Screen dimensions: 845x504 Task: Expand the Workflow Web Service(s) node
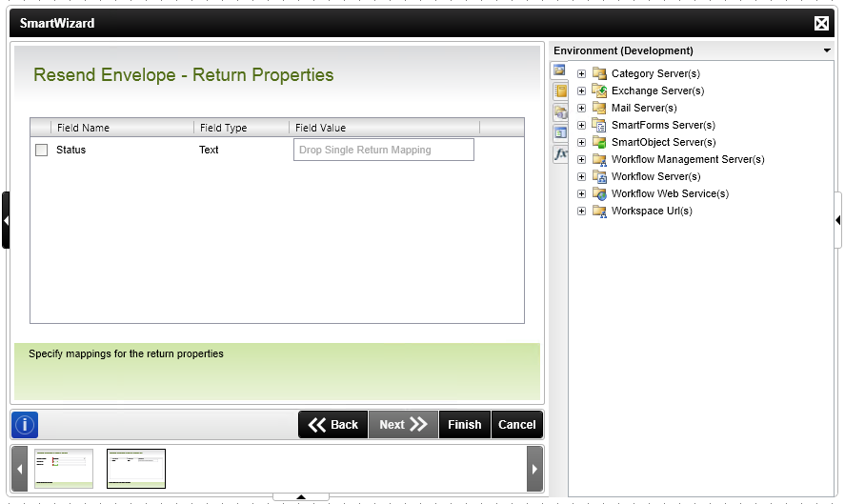(581, 194)
